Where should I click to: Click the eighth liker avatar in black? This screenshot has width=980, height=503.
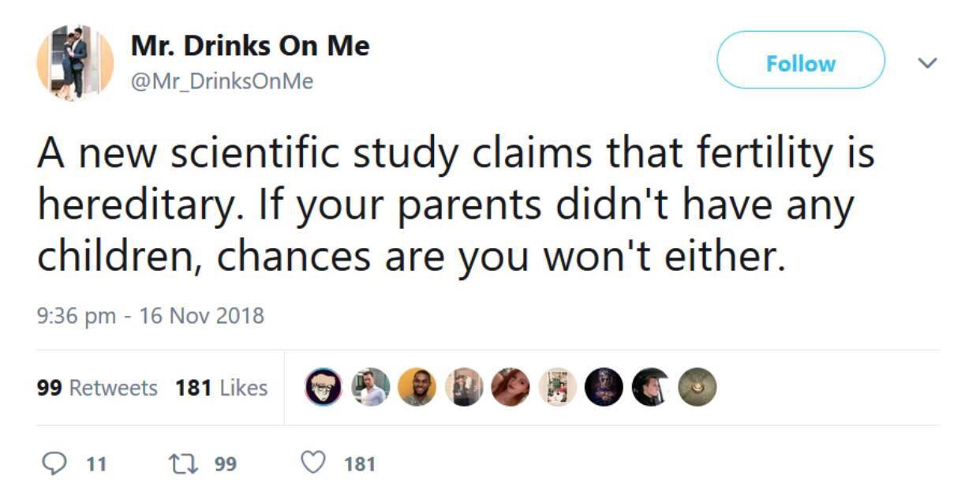[650, 387]
